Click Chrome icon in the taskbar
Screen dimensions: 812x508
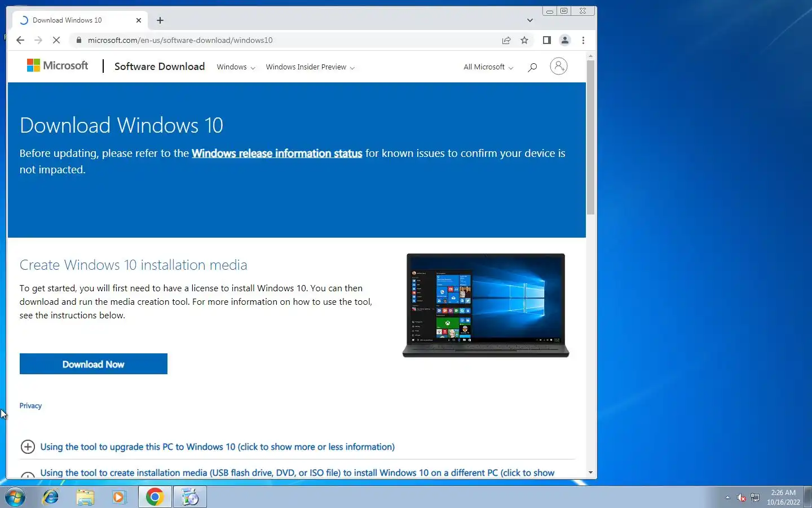coord(155,497)
